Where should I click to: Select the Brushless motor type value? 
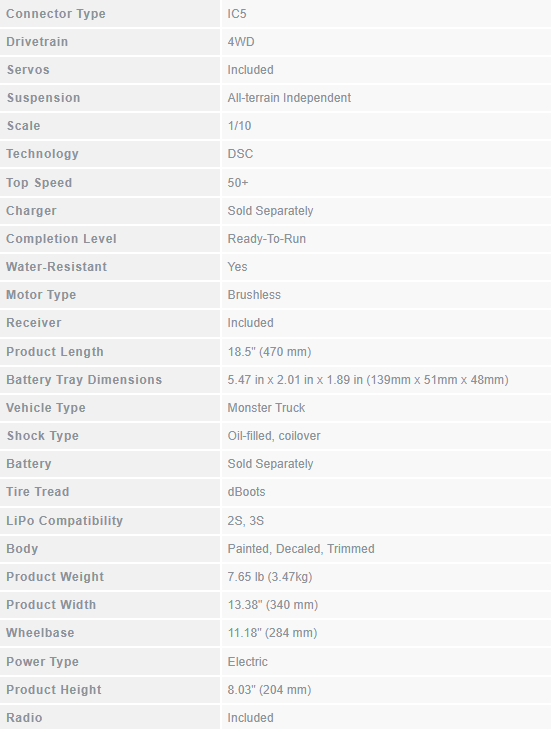pos(254,295)
